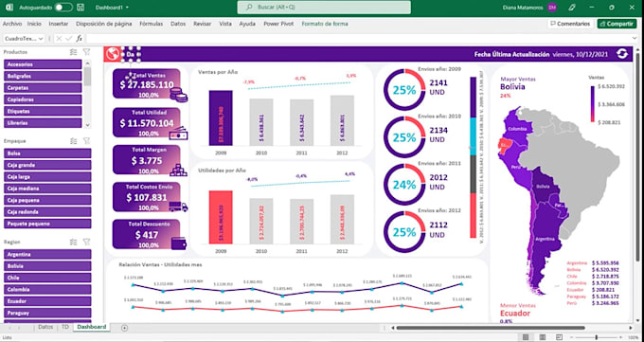
Task: Open Formato de forma tab
Action: [x=325, y=24]
